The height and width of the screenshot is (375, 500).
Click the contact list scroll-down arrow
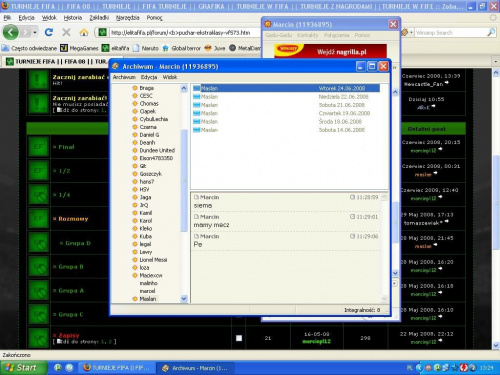(x=184, y=299)
